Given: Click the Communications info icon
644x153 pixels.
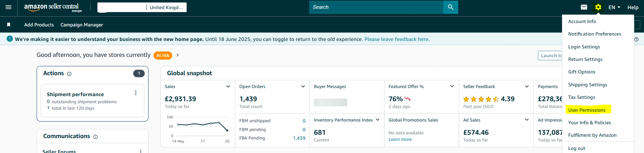Looking at the screenshot, I should pyautogui.click(x=95, y=137).
